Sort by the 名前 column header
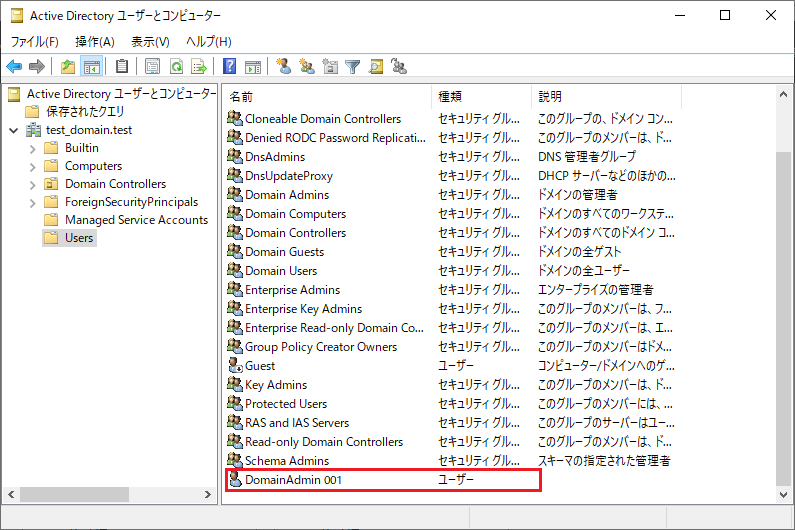Viewport: 795px width, 530px height. click(328, 96)
